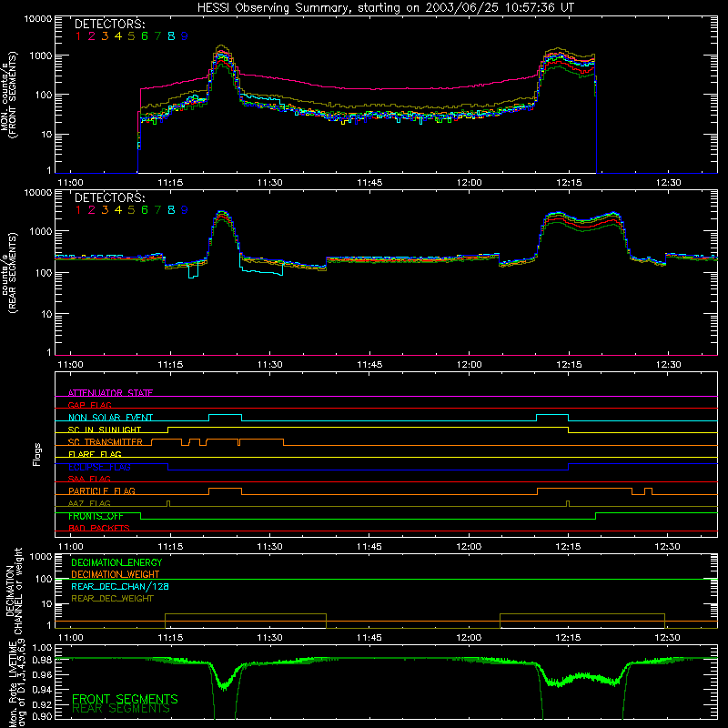Select detector 1 legend number in front segments plot
This screenshot has height=728, width=728.
pyautogui.click(x=78, y=36)
